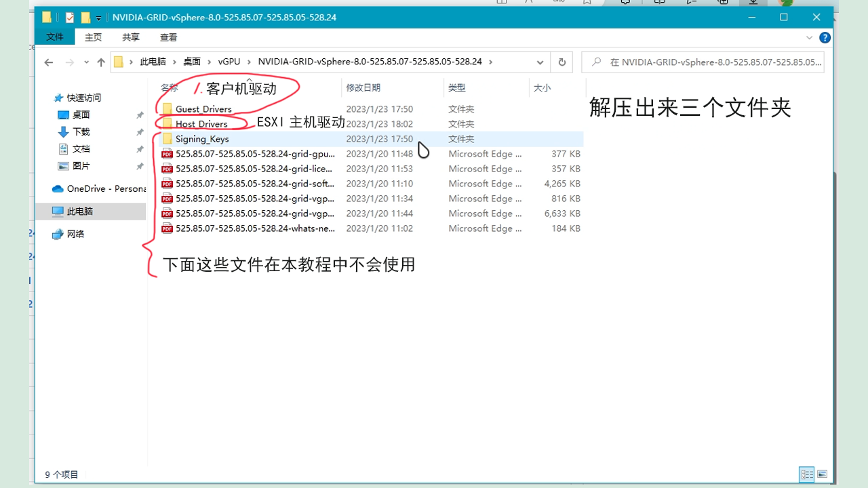This screenshot has height=488, width=868.
Task: Go up one folder level
Action: (101, 62)
